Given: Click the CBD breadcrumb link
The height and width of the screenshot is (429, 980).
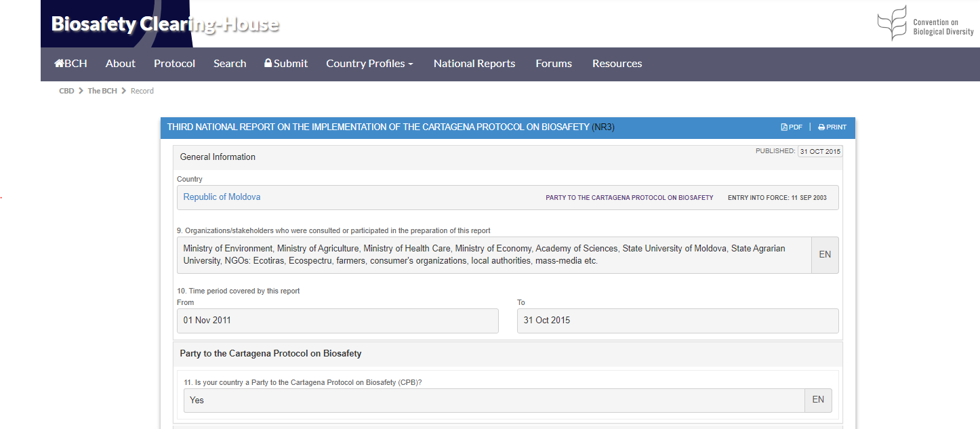Looking at the screenshot, I should point(66,91).
